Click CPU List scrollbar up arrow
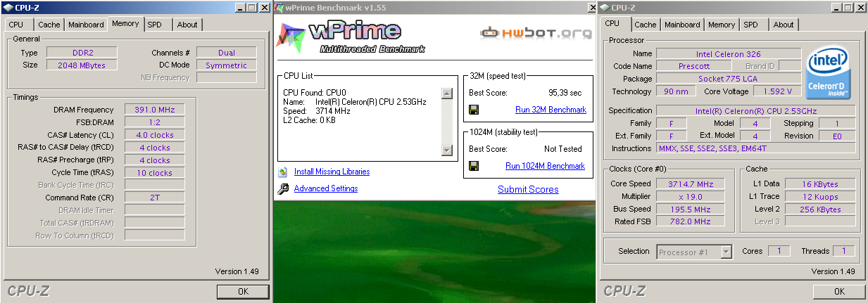This screenshot has height=303, width=868. pyautogui.click(x=446, y=93)
